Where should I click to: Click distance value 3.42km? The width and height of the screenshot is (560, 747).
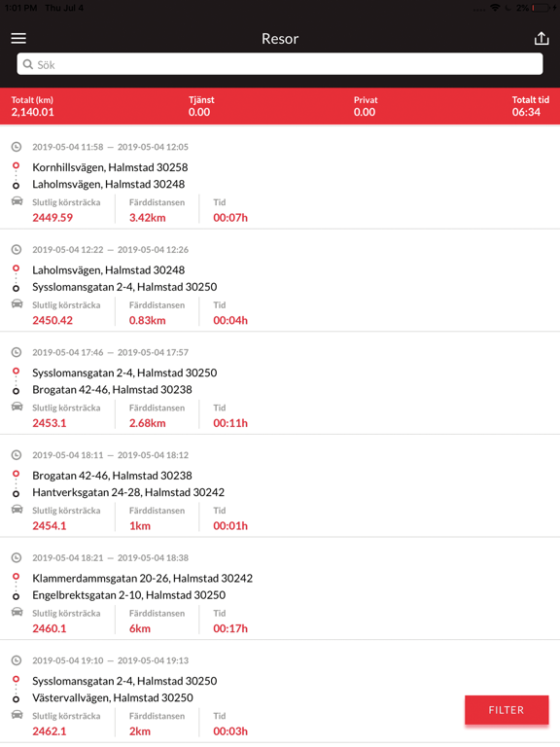point(148,218)
